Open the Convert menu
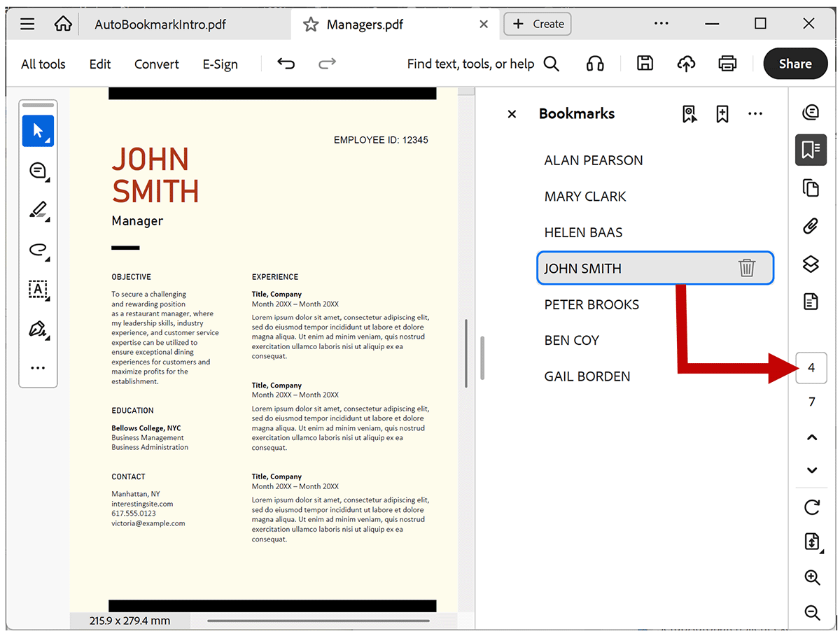The width and height of the screenshot is (840, 636). (x=157, y=64)
